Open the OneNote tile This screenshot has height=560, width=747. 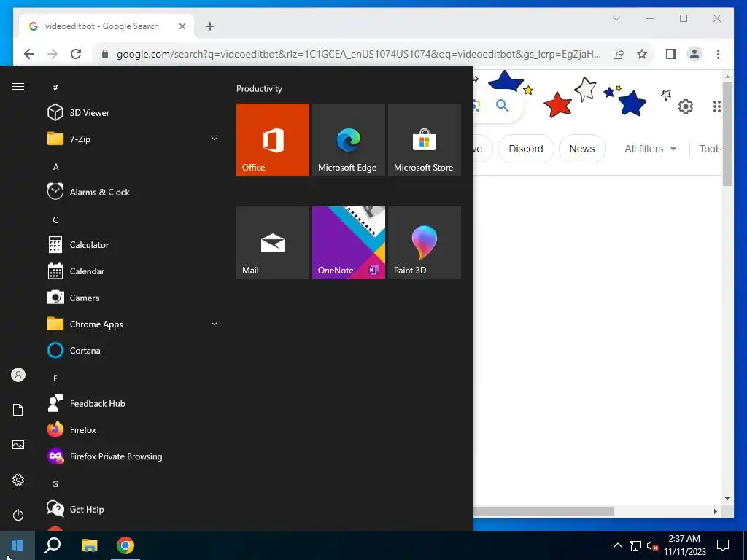348,242
